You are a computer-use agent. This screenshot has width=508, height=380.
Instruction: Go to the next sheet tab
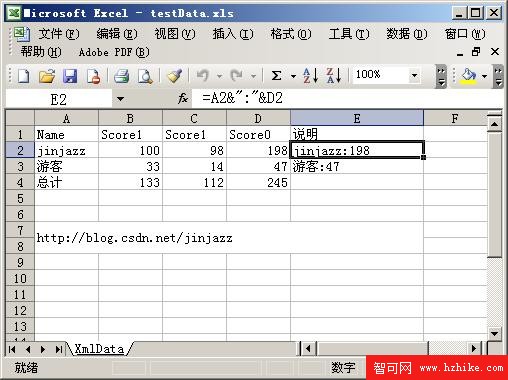(x=43, y=349)
